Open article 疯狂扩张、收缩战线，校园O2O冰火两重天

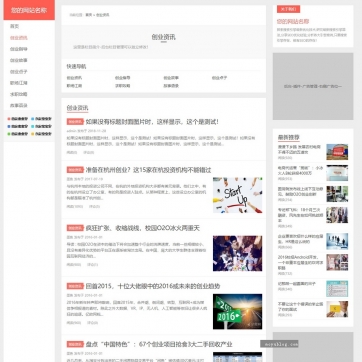(x=143, y=228)
